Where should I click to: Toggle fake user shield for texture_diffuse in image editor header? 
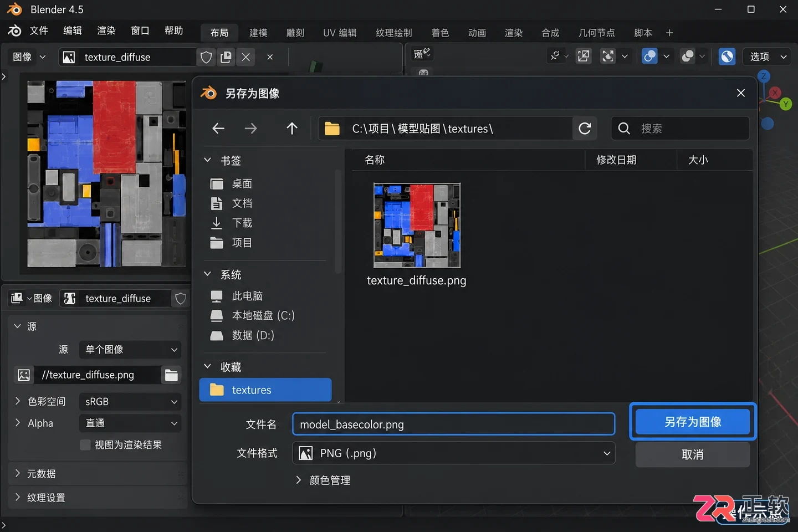[206, 57]
